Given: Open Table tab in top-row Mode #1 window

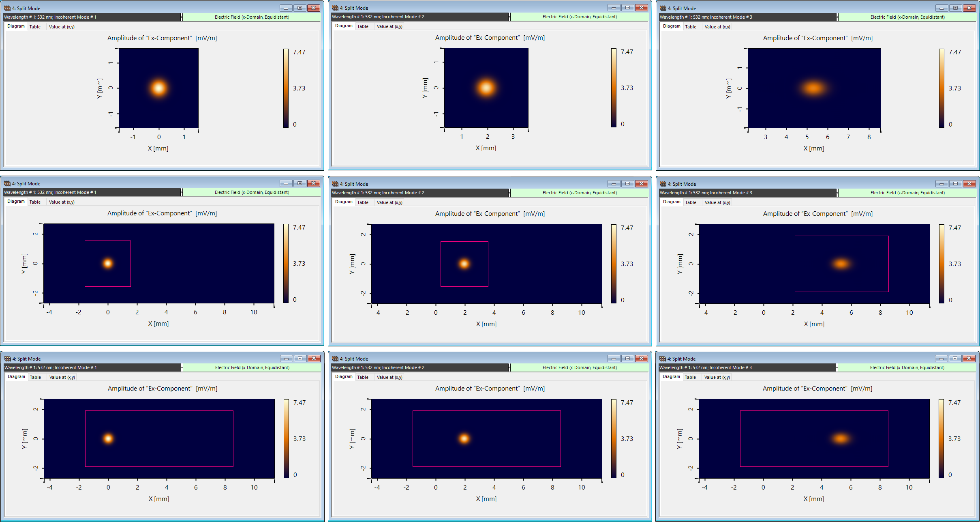Looking at the screenshot, I should pos(35,27).
